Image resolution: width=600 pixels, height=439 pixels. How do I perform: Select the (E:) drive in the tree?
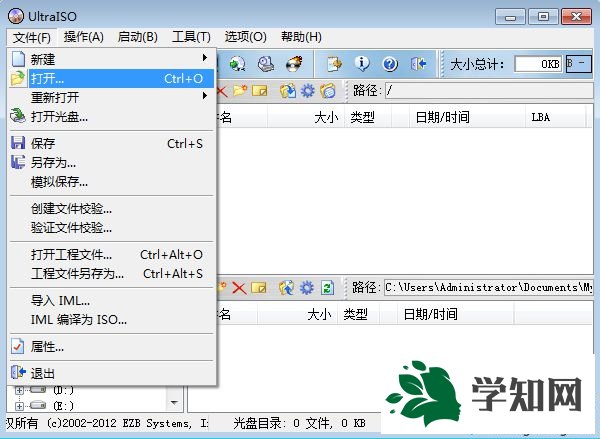pyautogui.click(x=63, y=406)
